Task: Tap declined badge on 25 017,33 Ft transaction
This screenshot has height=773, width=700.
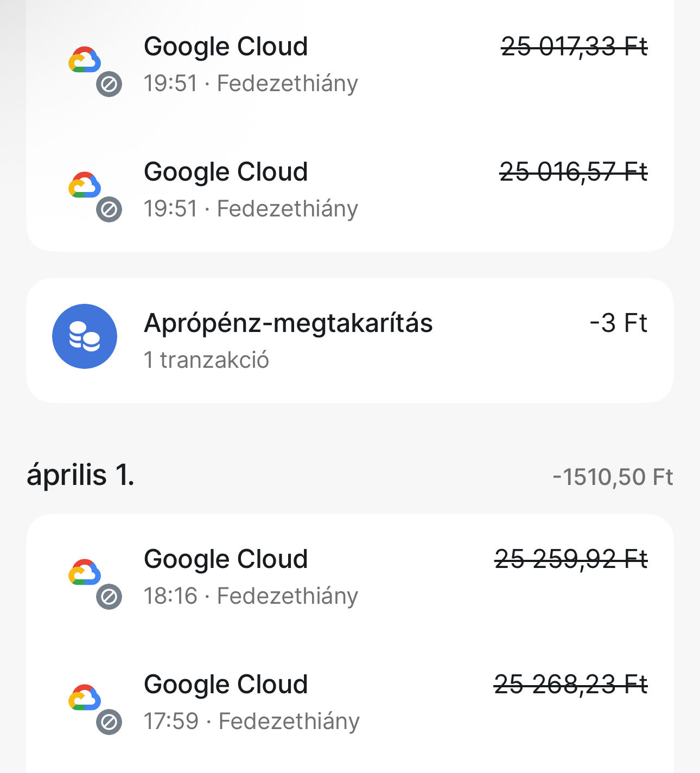Action: coord(109,84)
